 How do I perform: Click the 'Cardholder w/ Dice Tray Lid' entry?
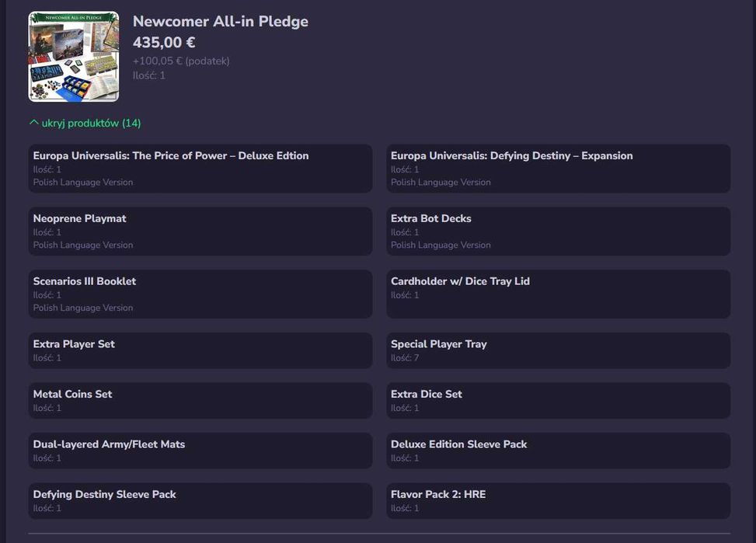559,294
